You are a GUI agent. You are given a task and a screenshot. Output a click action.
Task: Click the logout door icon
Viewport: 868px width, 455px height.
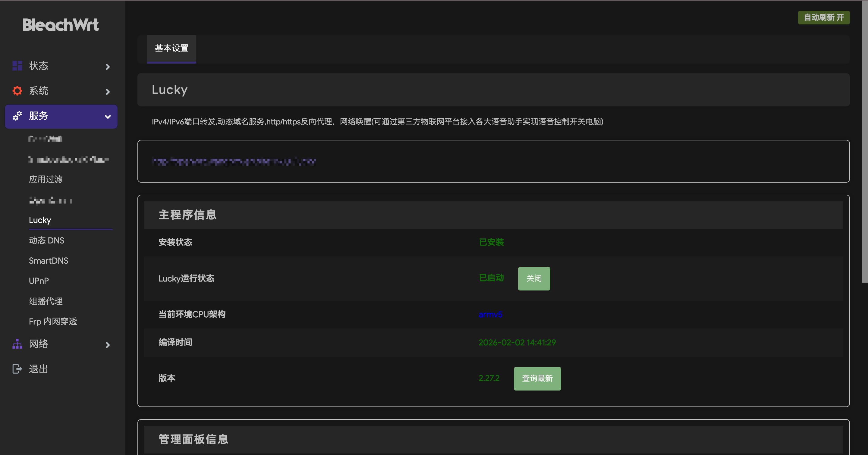(x=17, y=369)
